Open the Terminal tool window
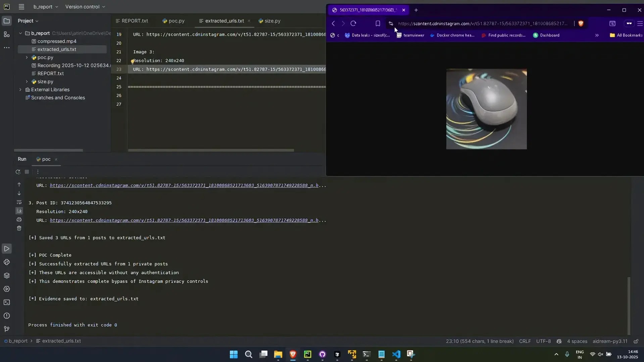The height and width of the screenshot is (362, 644). pos(7,302)
